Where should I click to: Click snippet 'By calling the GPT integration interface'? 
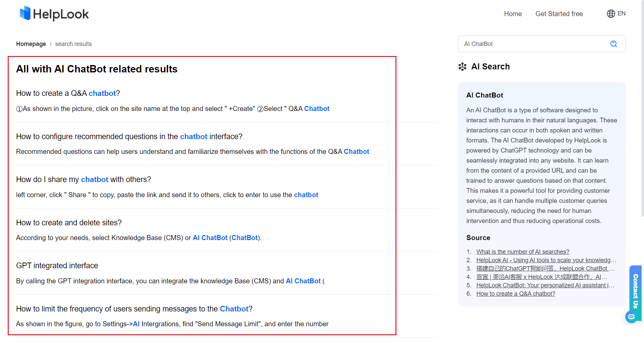click(170, 281)
